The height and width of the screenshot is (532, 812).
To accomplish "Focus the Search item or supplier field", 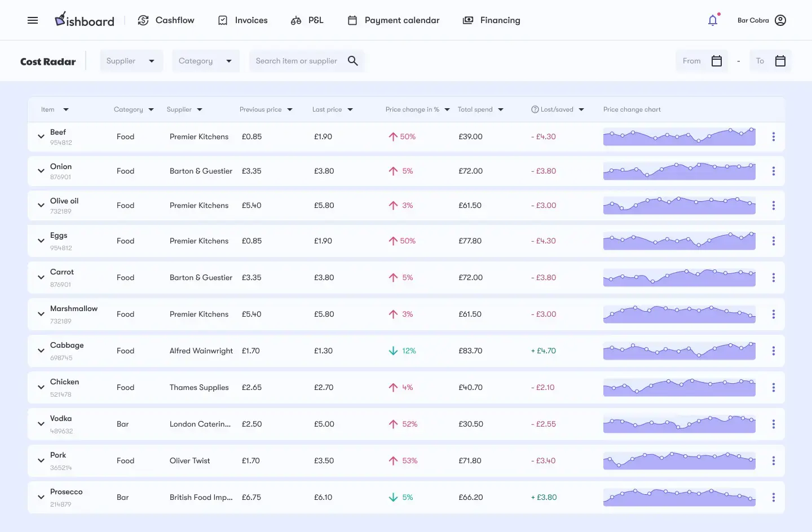I will [297, 61].
